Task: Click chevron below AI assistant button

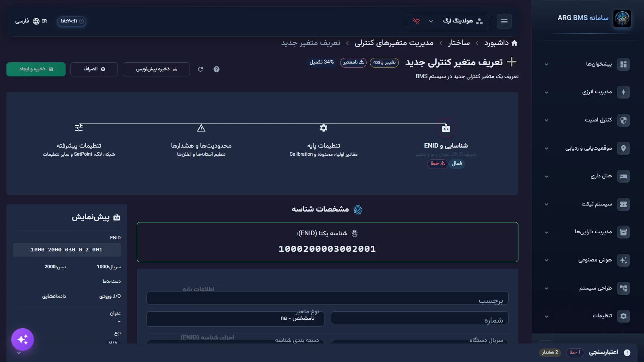Action: (19, 353)
